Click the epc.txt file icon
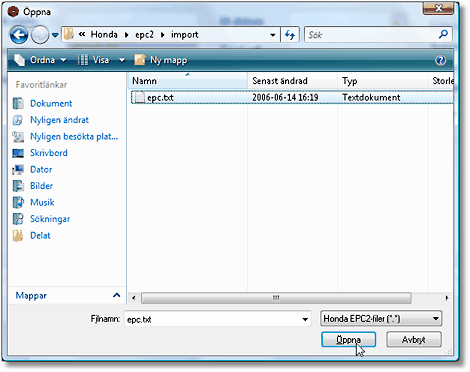The image size is (470, 372). (x=139, y=97)
